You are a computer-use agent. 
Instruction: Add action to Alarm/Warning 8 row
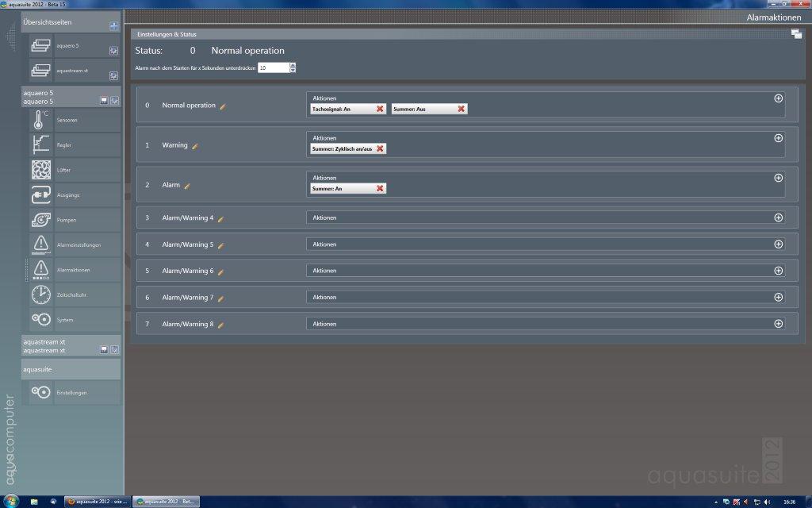(x=779, y=324)
